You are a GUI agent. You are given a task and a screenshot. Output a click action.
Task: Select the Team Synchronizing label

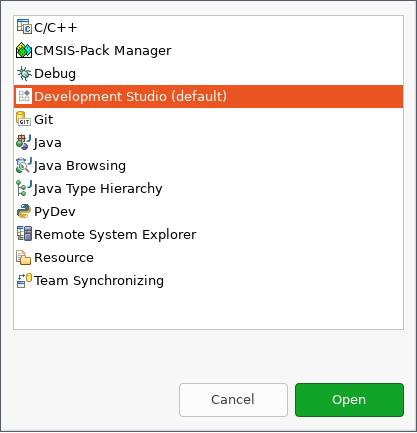tap(99, 281)
